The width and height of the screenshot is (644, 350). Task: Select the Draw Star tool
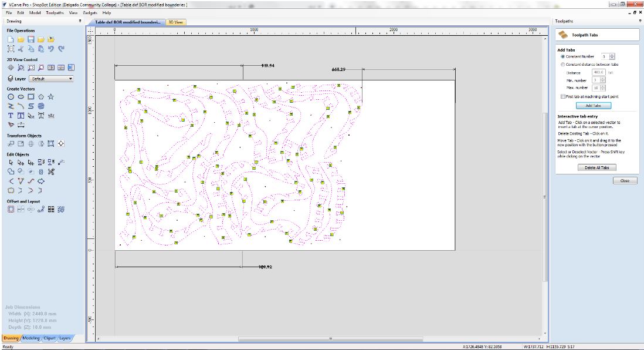coord(51,97)
